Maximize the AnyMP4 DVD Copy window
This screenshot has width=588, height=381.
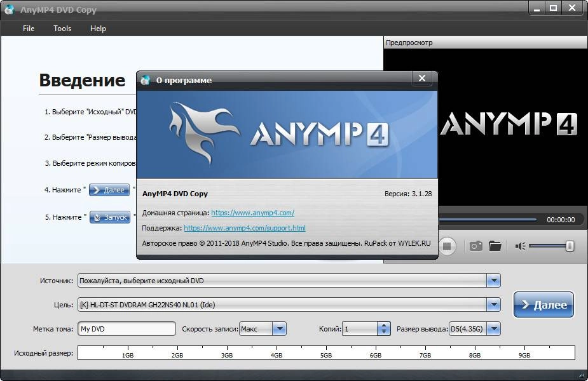[x=554, y=8]
